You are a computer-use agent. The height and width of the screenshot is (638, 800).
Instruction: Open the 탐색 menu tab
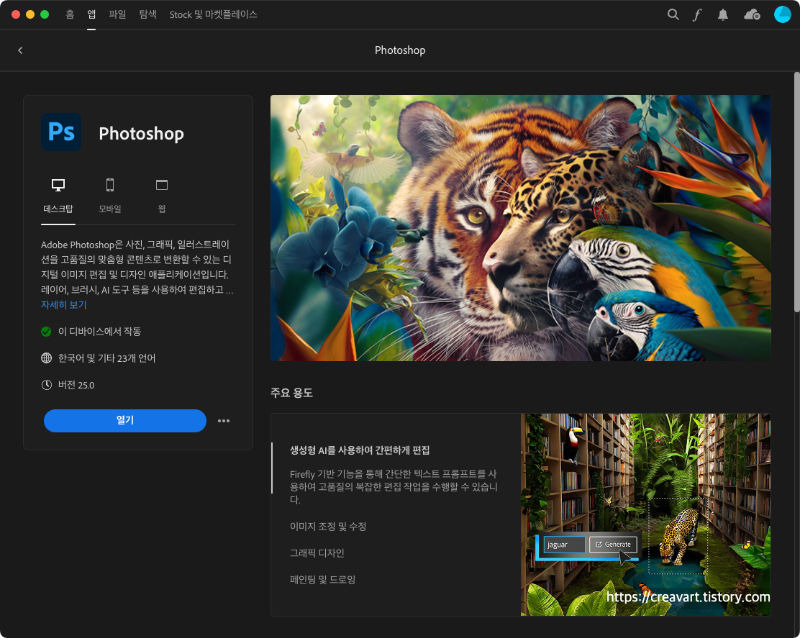pos(148,14)
